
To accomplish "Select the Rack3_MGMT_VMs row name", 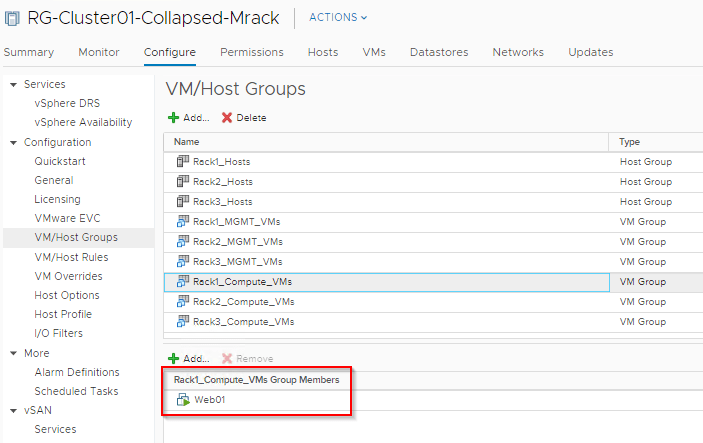I will 238,261.
